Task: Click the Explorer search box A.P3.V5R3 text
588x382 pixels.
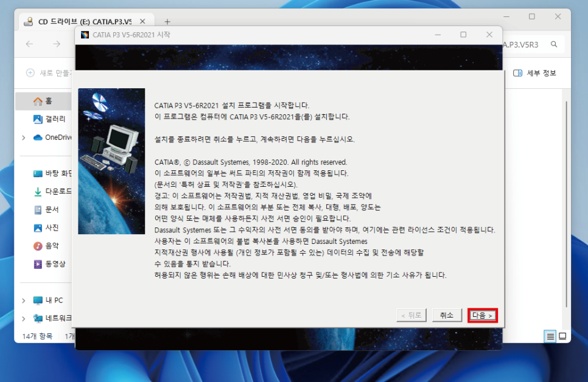Action: pyautogui.click(x=521, y=44)
